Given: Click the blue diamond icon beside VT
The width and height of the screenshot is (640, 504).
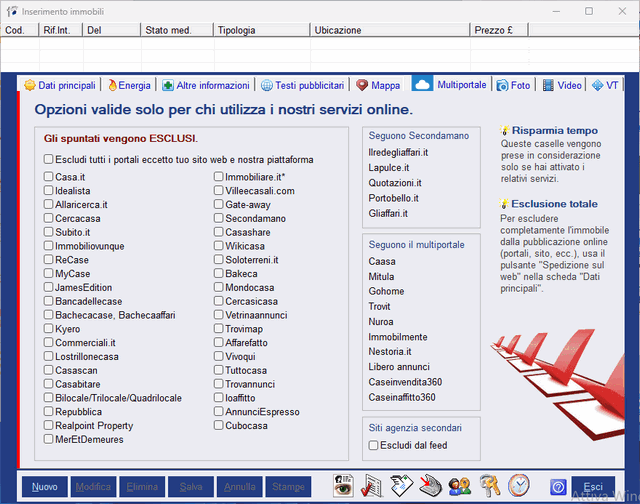Looking at the screenshot, I should pos(598,85).
